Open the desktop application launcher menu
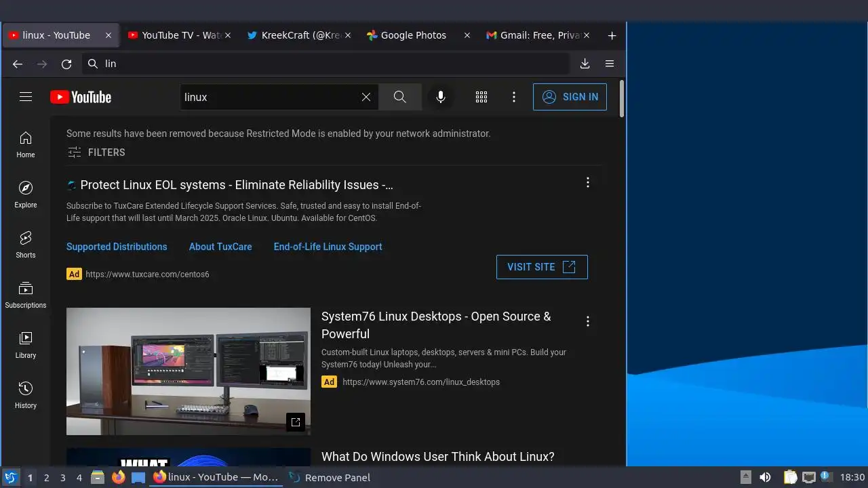 click(x=10, y=477)
